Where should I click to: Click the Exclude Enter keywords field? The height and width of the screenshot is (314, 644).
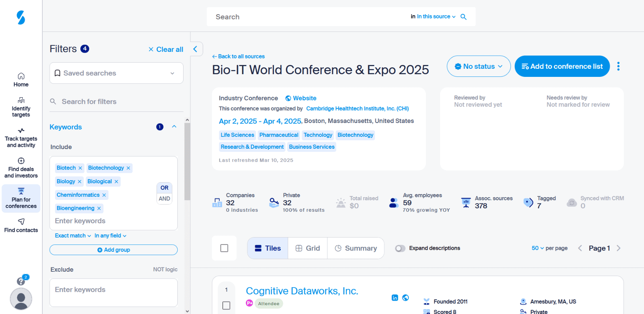pyautogui.click(x=113, y=292)
